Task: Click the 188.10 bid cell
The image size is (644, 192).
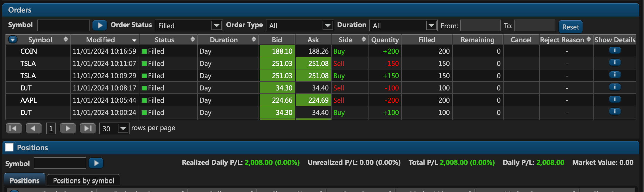Action: point(277,51)
